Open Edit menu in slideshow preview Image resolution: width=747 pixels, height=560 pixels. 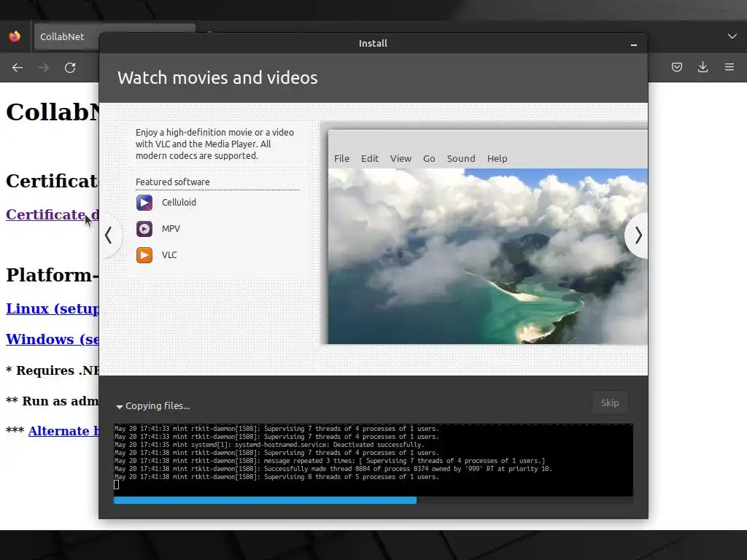pyautogui.click(x=370, y=158)
